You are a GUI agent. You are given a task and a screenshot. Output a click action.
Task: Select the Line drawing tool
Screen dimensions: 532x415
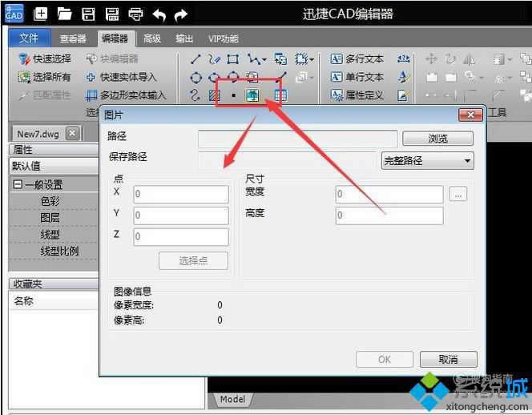[195, 59]
